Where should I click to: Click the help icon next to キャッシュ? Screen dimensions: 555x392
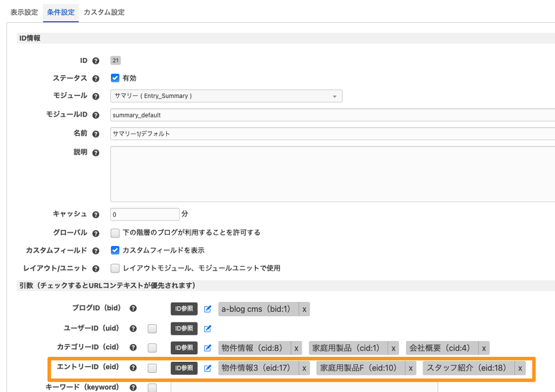coord(95,214)
